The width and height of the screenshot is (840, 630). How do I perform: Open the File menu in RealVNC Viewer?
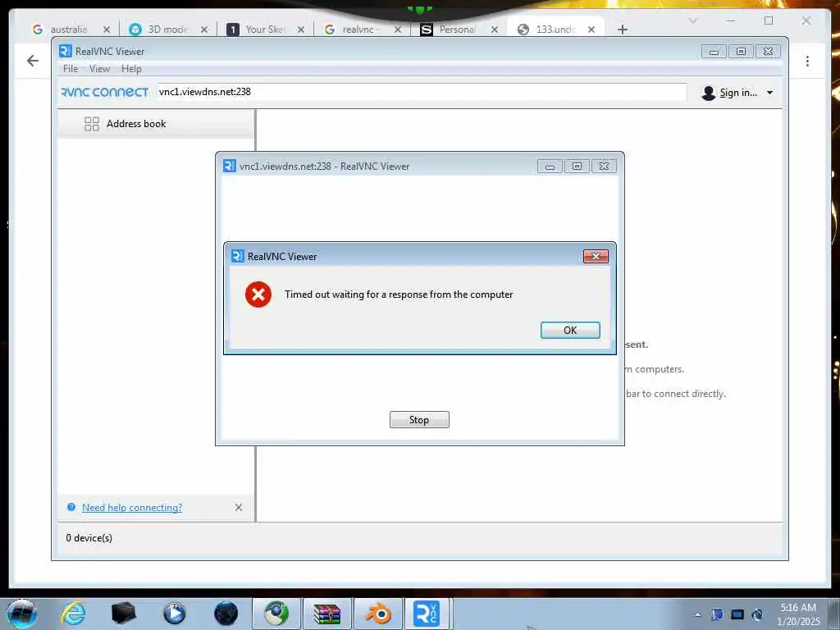coord(71,69)
